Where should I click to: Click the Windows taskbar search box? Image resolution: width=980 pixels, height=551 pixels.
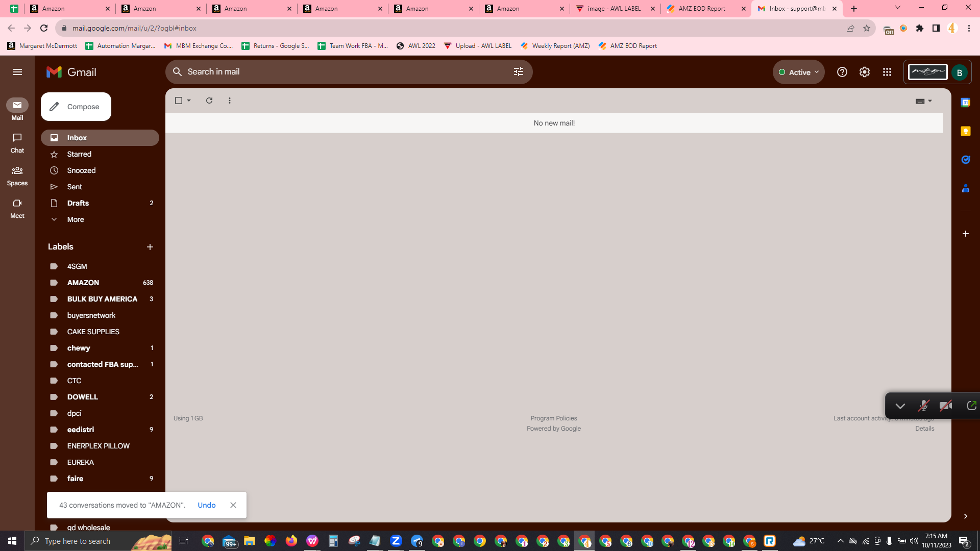(x=99, y=541)
